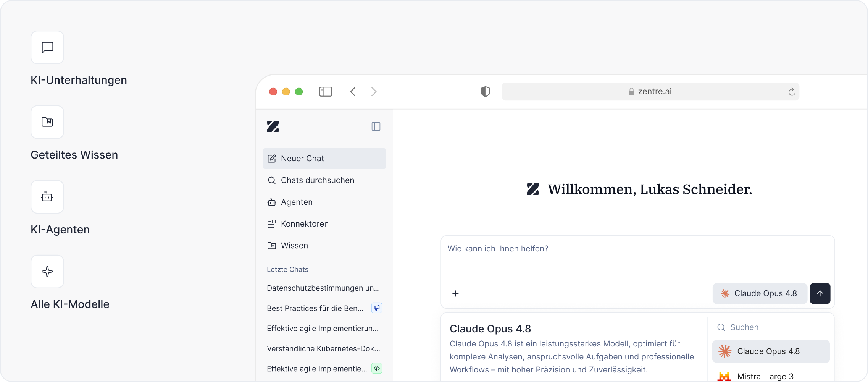The height and width of the screenshot is (382, 868).
Task: Open chat Verständliche Kubernetes-Dok...
Action: (x=324, y=349)
